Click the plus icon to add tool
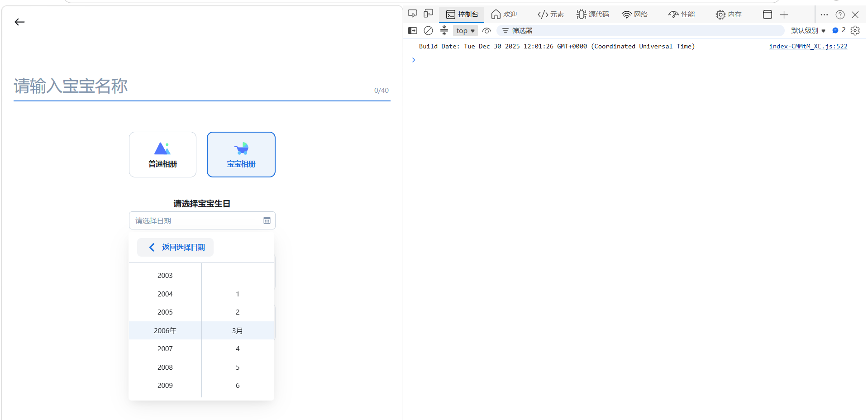868x420 pixels. tap(784, 14)
